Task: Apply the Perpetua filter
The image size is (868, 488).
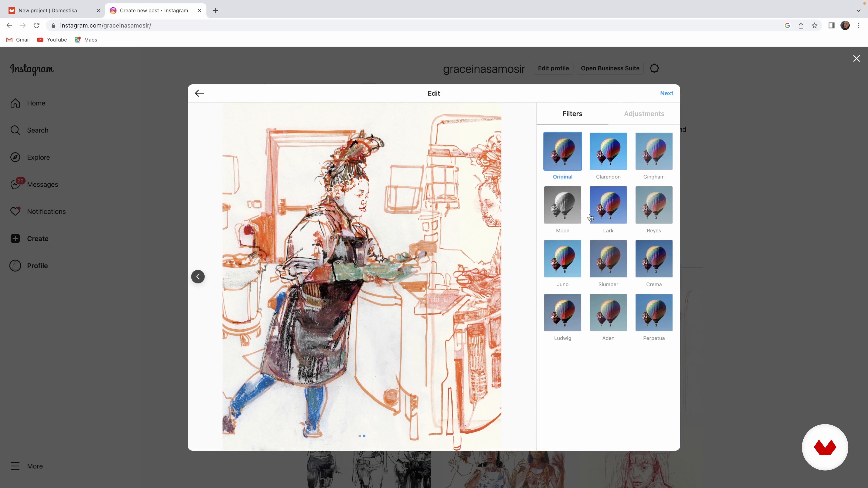Action: [654, 312]
